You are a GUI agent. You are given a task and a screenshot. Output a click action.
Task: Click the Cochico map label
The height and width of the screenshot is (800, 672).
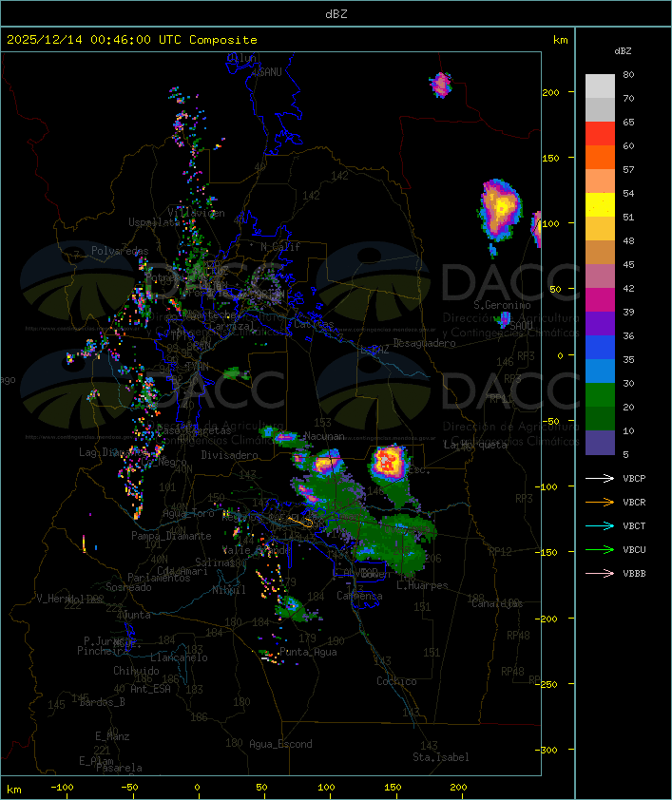[x=396, y=681]
